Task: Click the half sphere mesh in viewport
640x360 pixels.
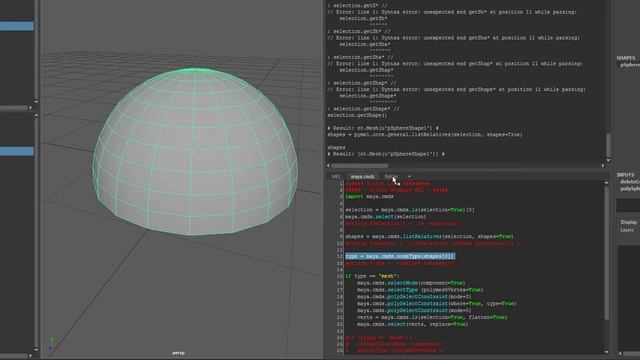Action: 195,152
